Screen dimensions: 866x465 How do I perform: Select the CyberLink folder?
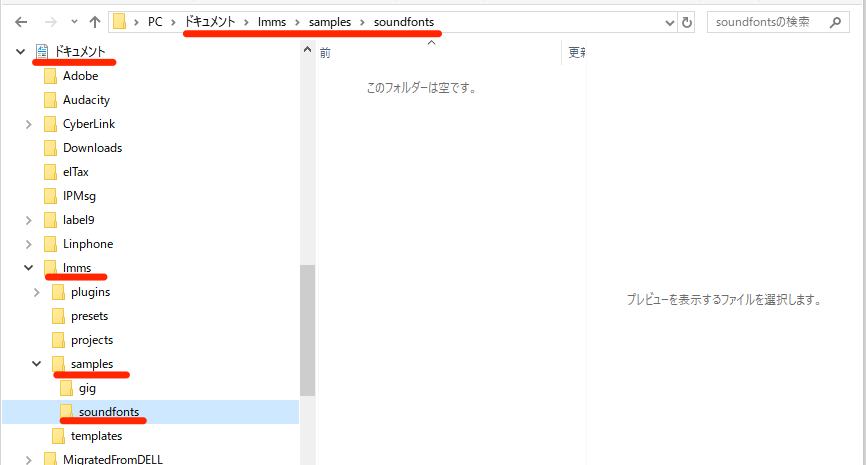point(89,124)
